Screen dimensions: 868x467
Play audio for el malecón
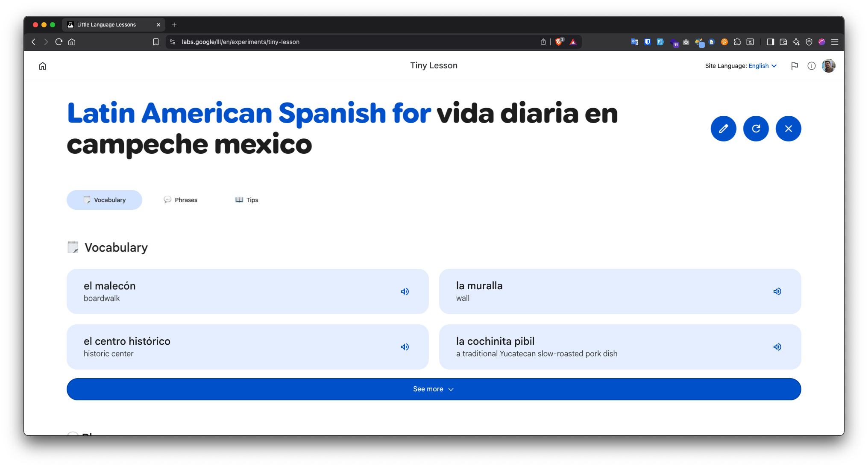pyautogui.click(x=405, y=291)
